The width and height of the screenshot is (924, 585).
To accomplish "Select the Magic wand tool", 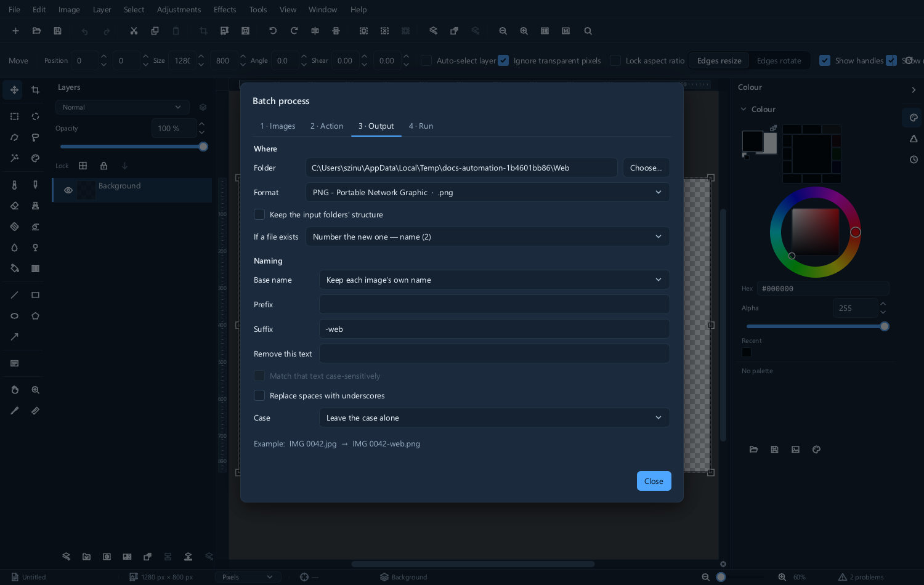I will pos(14,158).
